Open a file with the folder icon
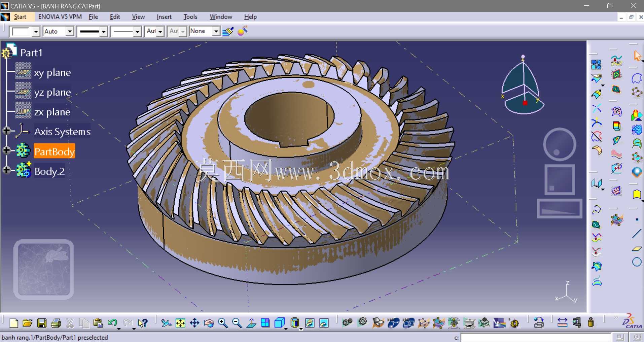 27,323
